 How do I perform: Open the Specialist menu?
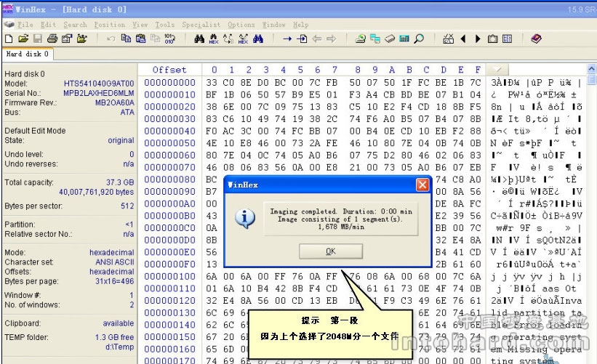tap(201, 25)
